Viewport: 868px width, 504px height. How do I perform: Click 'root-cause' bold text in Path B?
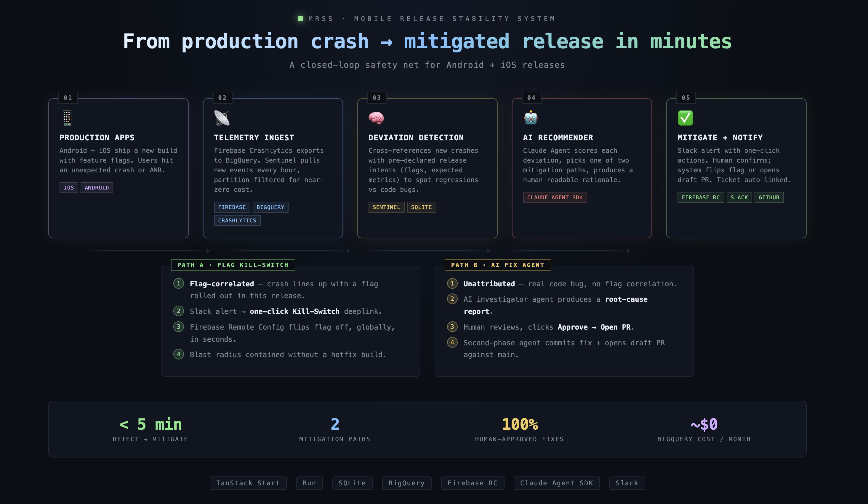pos(626,299)
